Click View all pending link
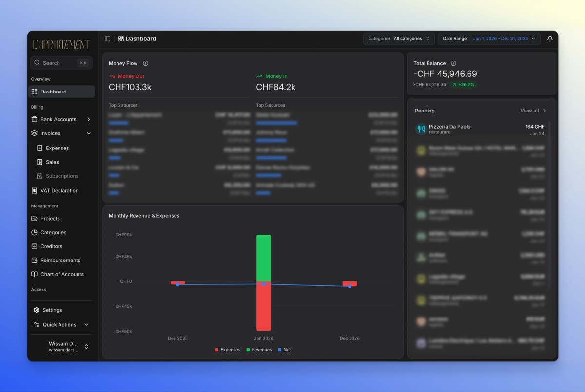The image size is (585, 392). (533, 111)
